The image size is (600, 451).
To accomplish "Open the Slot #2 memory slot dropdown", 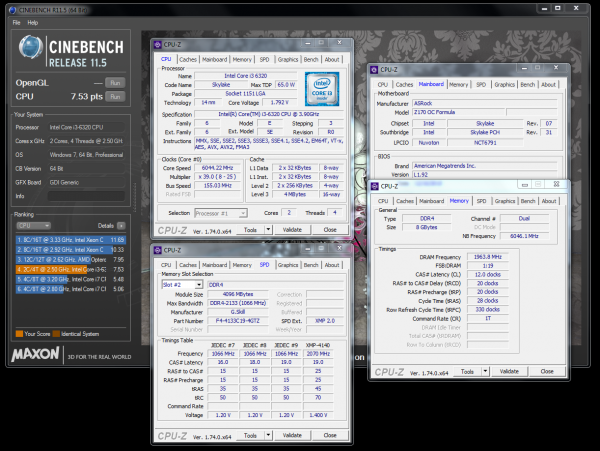I will coord(182,285).
